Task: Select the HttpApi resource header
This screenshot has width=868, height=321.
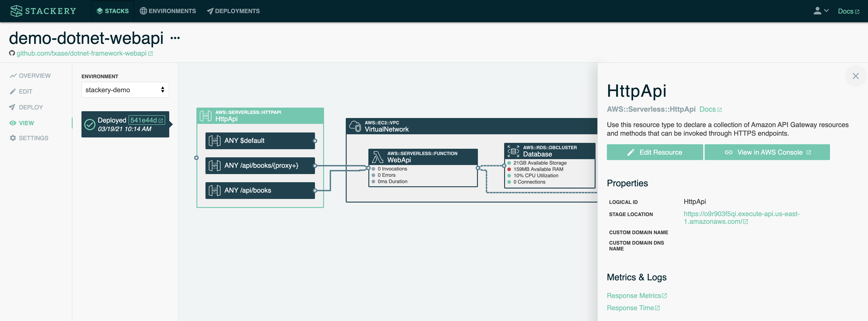Action: coord(260,116)
